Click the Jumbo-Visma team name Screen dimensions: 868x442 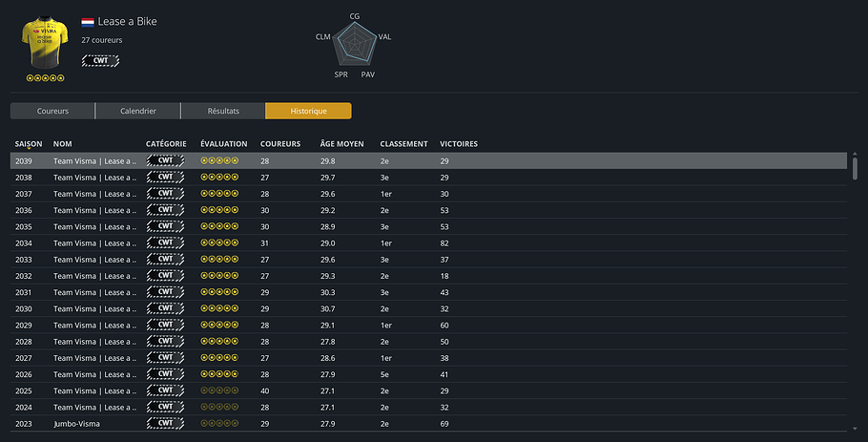point(76,424)
